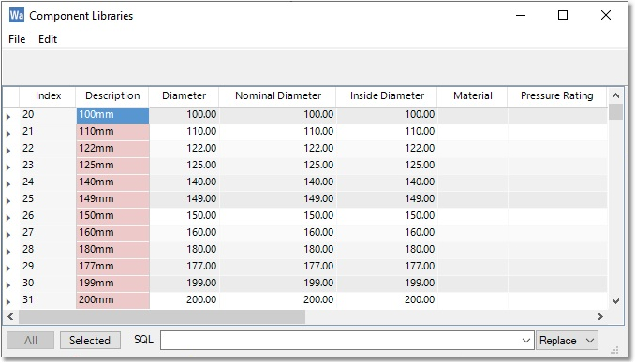Screen dimensions: 635x364
Task: Click the Material cell in row 22
Action: pos(473,149)
